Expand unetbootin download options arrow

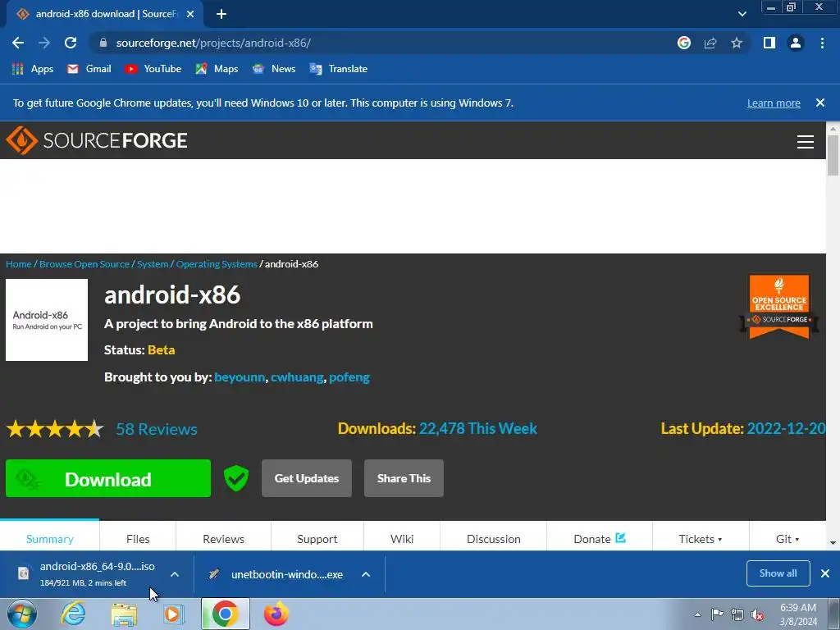pos(366,574)
